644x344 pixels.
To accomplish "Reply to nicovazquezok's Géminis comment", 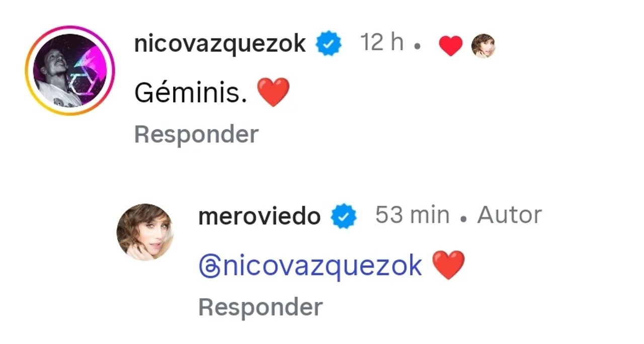I will pos(196,134).
